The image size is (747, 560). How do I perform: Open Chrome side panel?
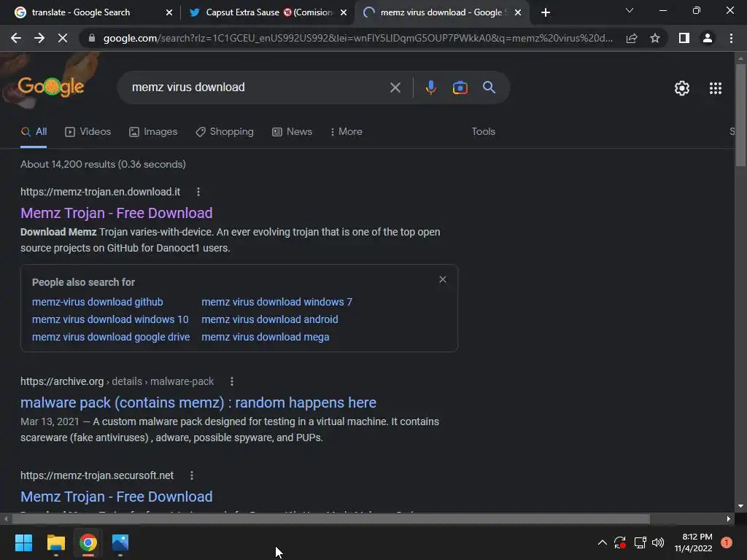[x=684, y=38]
